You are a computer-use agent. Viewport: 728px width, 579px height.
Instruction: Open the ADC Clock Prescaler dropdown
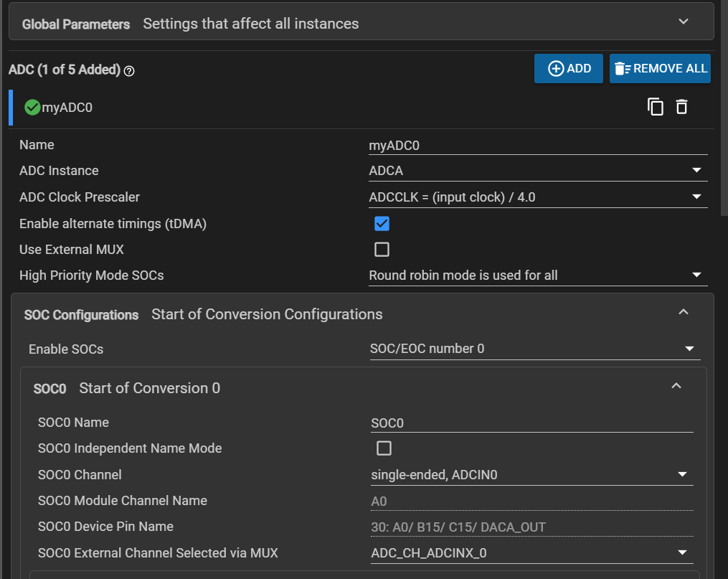(536, 197)
